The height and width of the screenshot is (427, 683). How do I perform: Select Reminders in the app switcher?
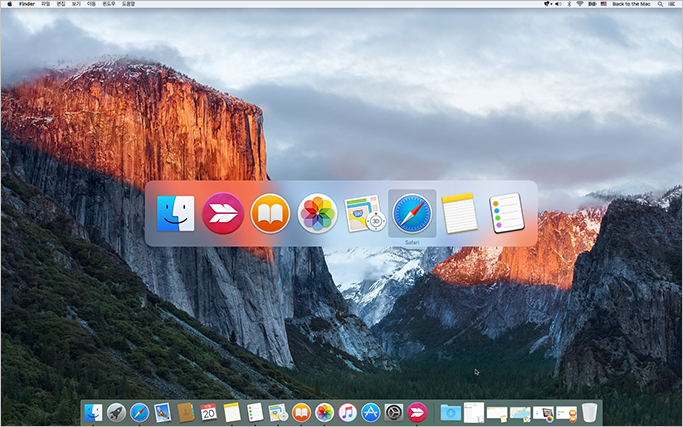click(x=507, y=214)
